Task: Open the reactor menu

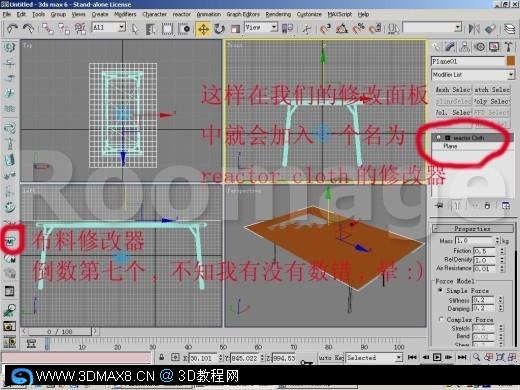Action: click(181, 14)
